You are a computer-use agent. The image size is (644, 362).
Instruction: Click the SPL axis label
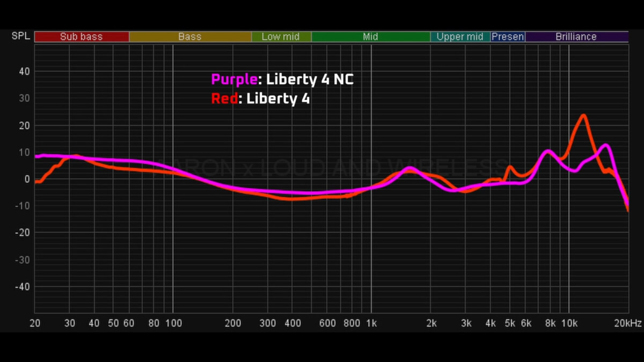click(x=20, y=36)
